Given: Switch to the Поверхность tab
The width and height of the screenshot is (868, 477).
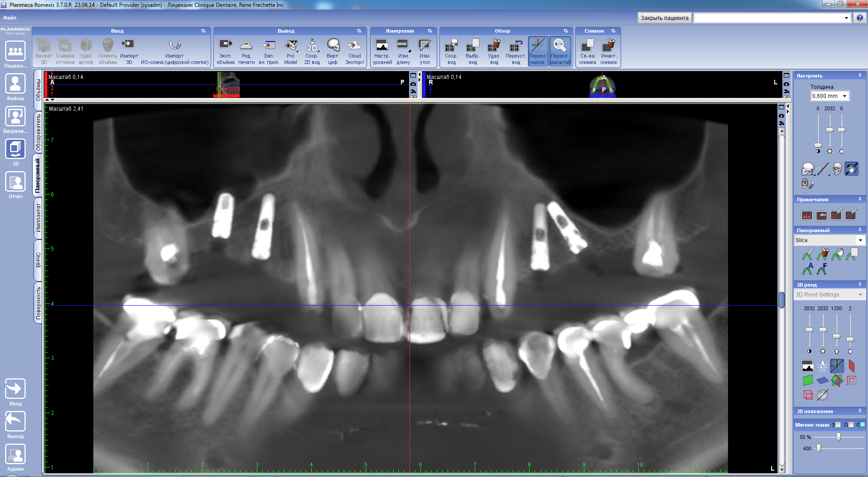Looking at the screenshot, I should (39, 303).
